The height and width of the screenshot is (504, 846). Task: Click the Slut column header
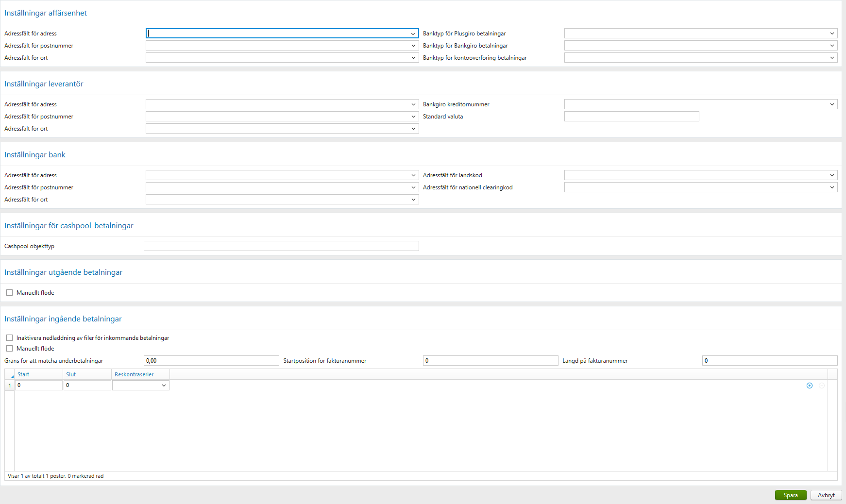[70, 374]
